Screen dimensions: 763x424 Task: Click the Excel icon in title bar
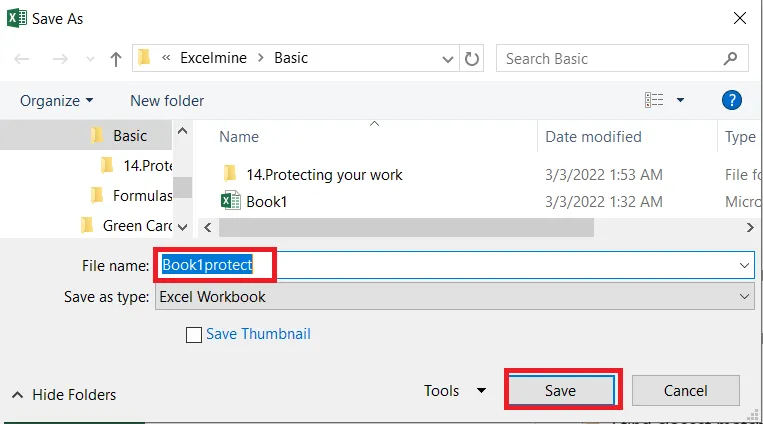pyautogui.click(x=17, y=18)
